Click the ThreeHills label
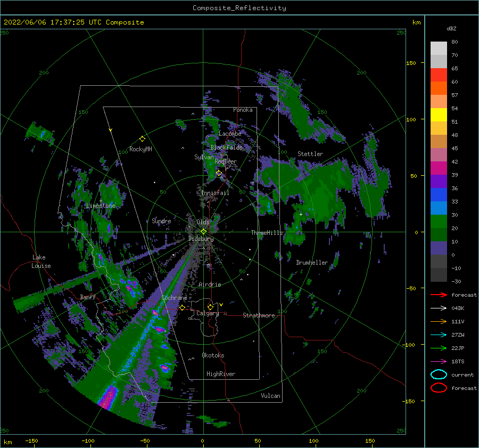 click(267, 233)
